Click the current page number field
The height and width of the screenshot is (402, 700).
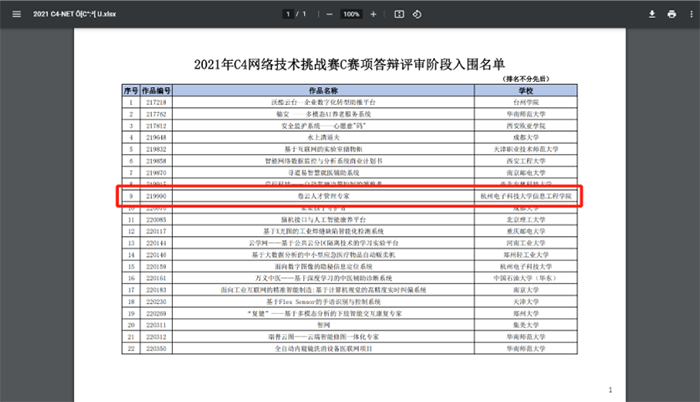coord(288,14)
